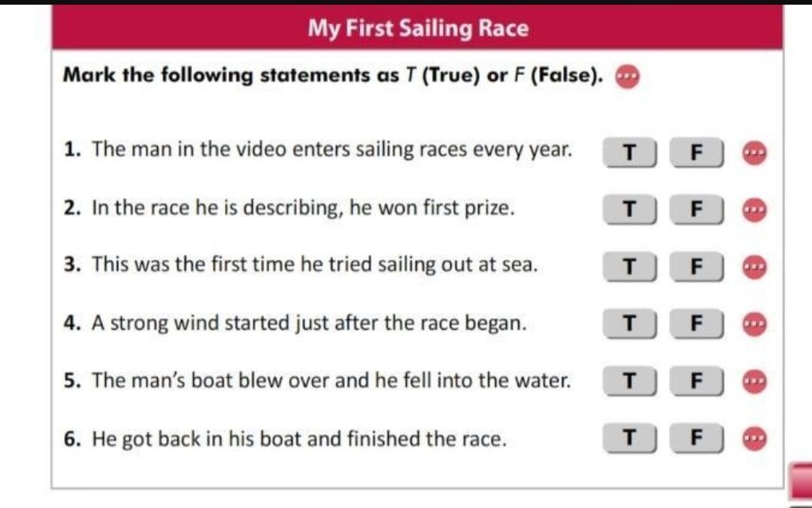The width and height of the screenshot is (812, 508).
Task: Click the red hint icon beside the instructions
Action: (x=627, y=76)
